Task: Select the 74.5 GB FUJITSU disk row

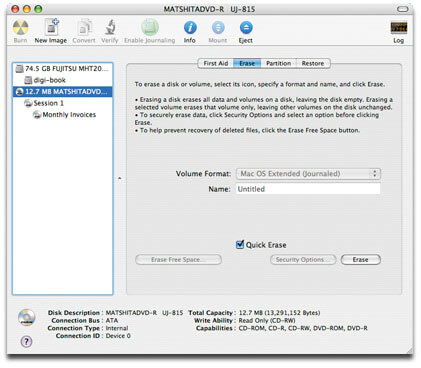Action: tap(63, 69)
